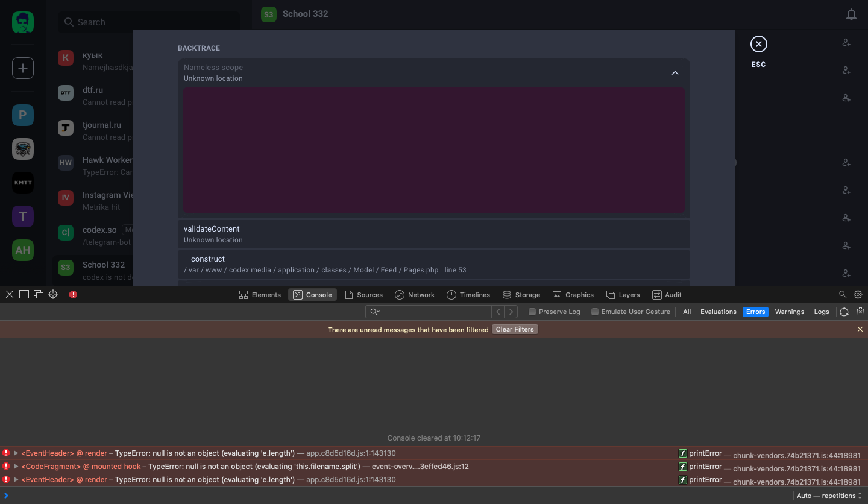Toggle the Errors console filter

[755, 312]
